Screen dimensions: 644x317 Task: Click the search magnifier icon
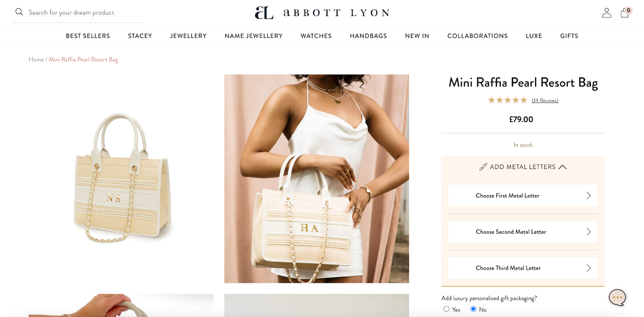pos(19,12)
